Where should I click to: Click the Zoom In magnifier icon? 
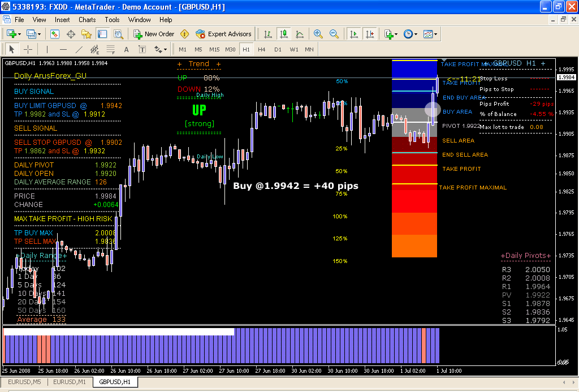click(x=318, y=34)
